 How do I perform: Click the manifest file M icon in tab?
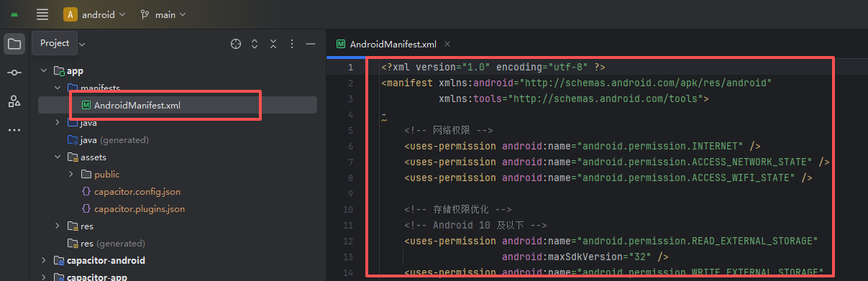[x=342, y=44]
